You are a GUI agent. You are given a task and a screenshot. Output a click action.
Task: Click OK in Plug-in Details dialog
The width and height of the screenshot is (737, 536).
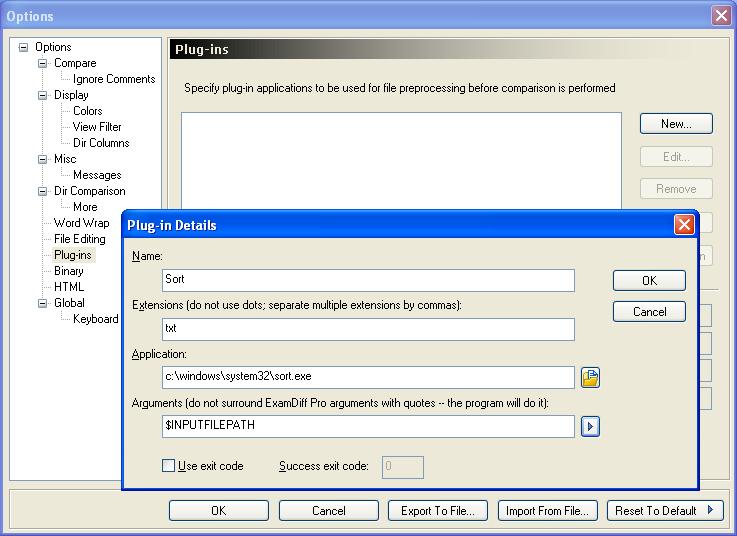(x=649, y=281)
